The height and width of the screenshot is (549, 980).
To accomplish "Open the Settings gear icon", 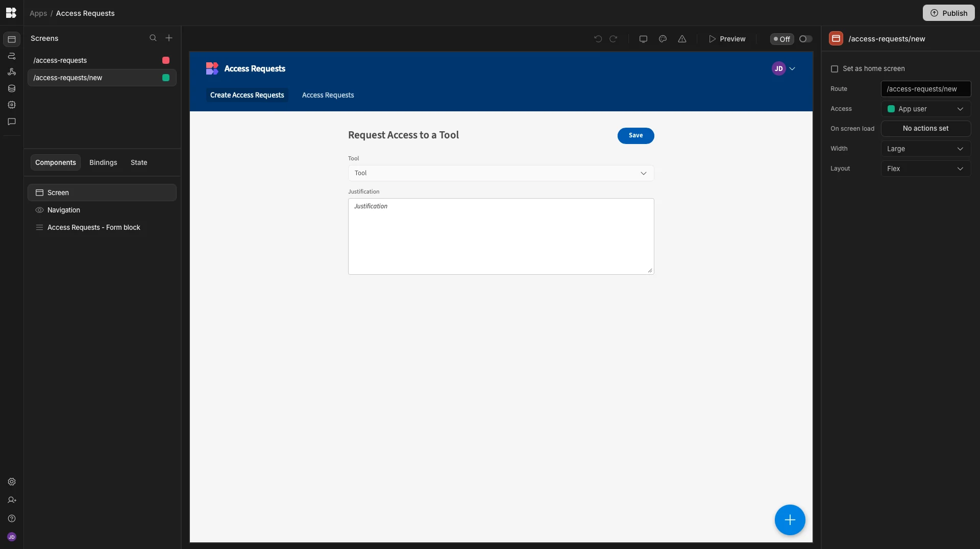I will [x=12, y=482].
